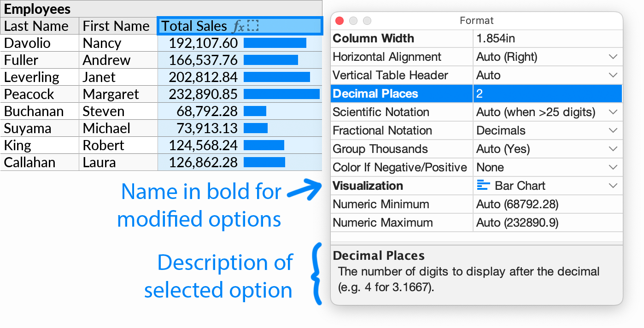Open the Color If Negative/Positive dropdown
644x328 pixels.
click(x=613, y=167)
